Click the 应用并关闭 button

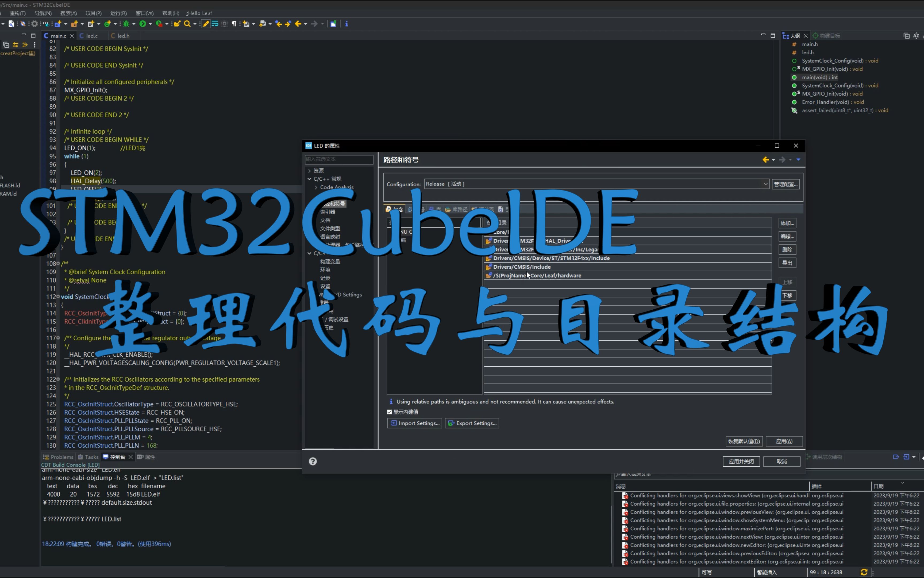[741, 461]
